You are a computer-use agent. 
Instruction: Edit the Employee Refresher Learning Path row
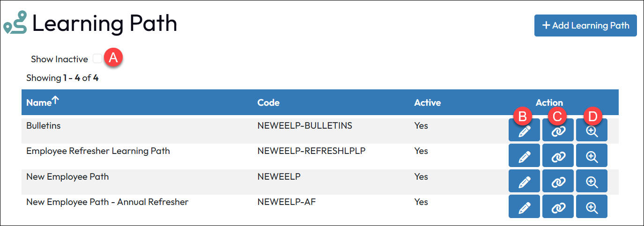coord(524,156)
